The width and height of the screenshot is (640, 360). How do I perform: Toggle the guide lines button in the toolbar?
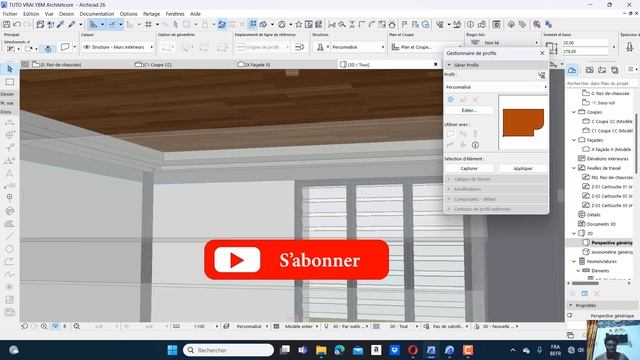click(x=93, y=24)
